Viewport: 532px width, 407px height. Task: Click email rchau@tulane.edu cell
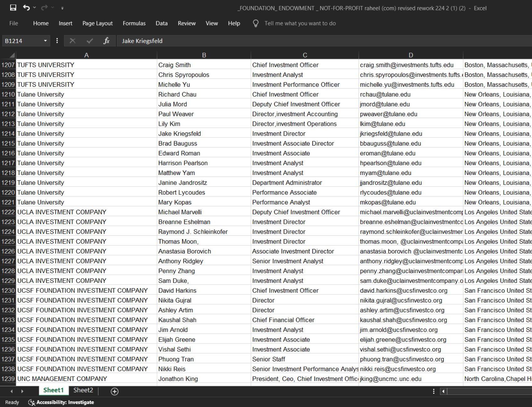tap(411, 94)
